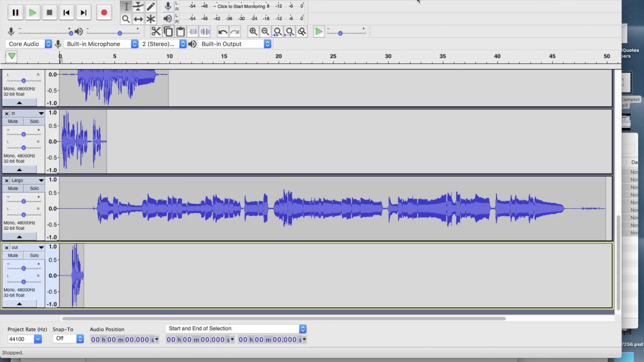644x362 pixels.
Task: Paste with the clipboard icon
Action: [x=180, y=32]
